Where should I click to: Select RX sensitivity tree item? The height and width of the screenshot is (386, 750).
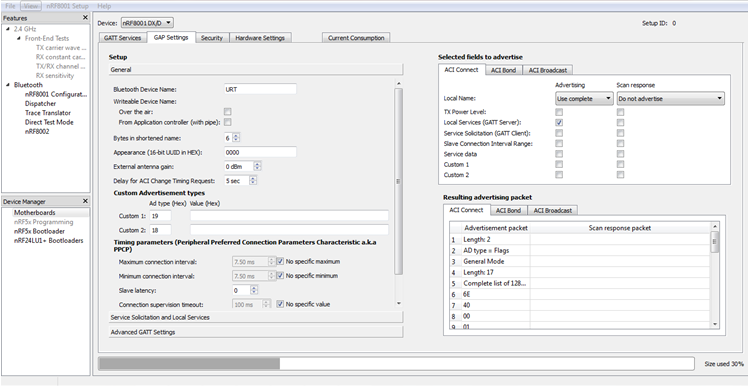[x=55, y=76]
